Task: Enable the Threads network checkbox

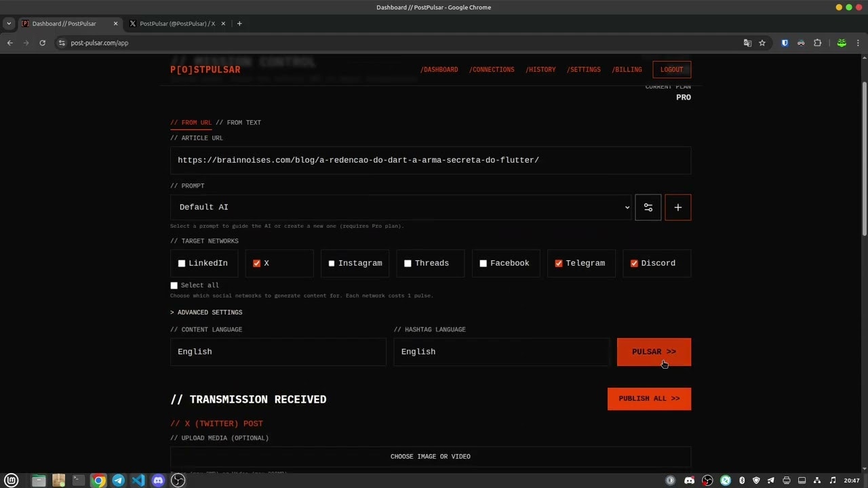Action: 408,264
